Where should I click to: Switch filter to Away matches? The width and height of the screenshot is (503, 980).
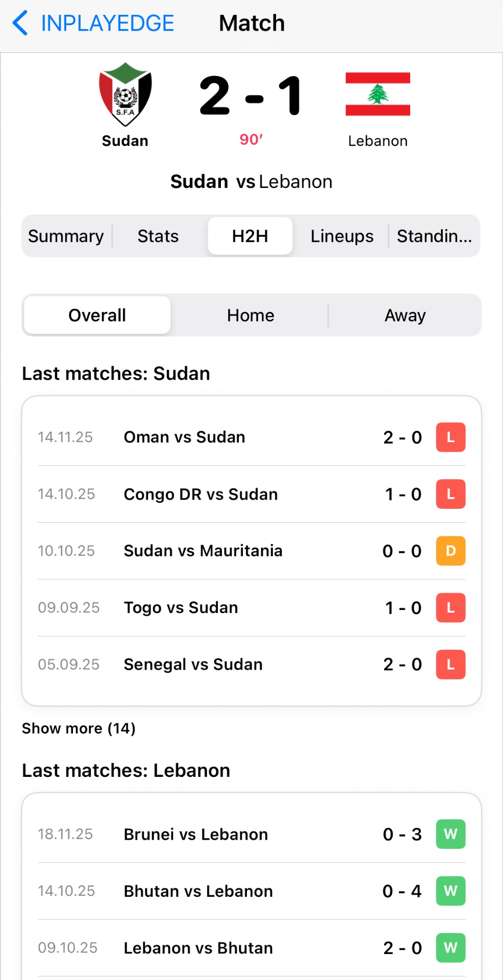[405, 315]
